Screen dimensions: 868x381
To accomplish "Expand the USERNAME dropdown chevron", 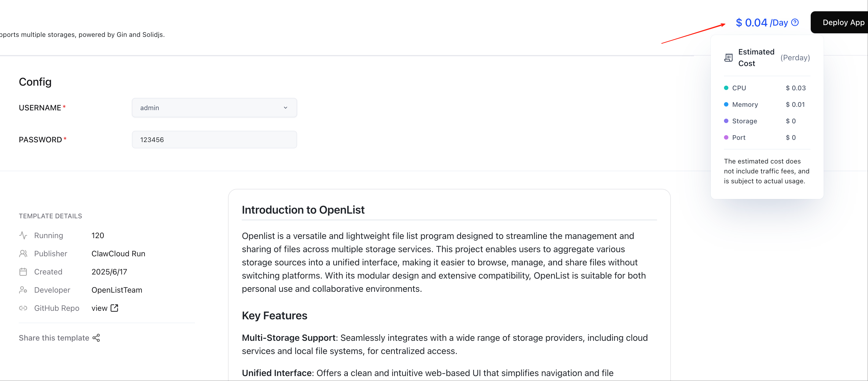I will pos(285,108).
